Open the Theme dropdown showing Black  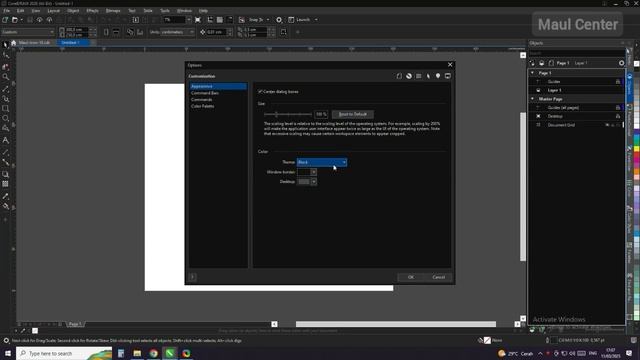[322, 162]
